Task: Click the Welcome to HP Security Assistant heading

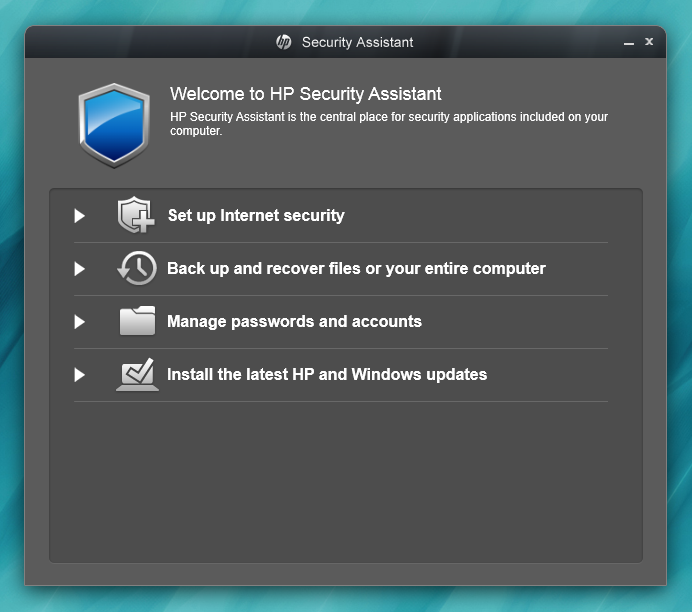Action: (x=306, y=94)
